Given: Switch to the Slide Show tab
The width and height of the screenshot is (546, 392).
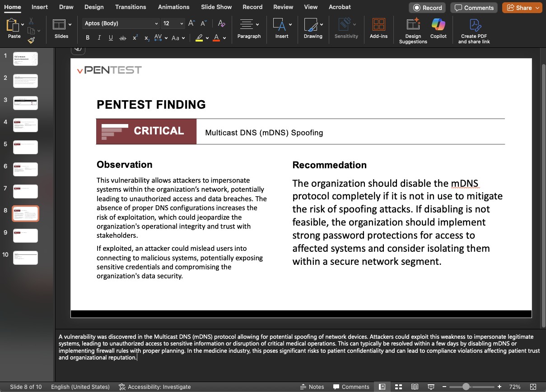Looking at the screenshot, I should point(216,7).
